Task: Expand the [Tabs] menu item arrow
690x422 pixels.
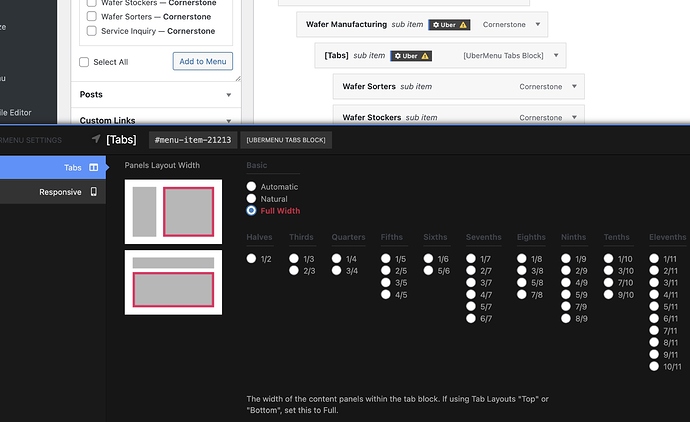Action: click(556, 55)
